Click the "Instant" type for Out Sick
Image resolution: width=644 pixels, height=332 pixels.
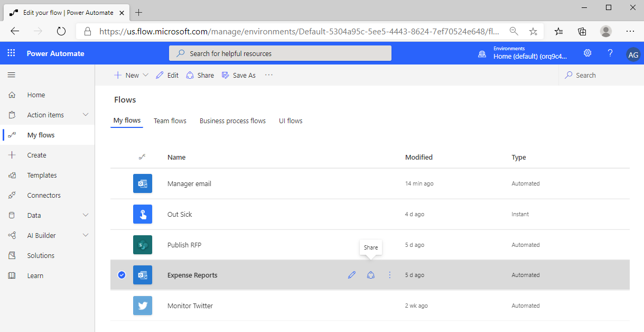coord(520,215)
